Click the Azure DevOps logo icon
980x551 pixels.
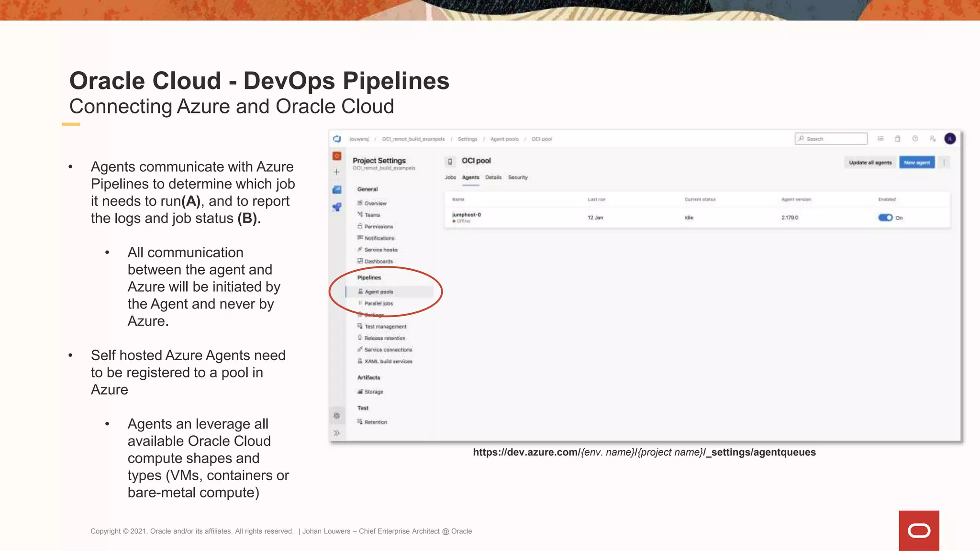(337, 139)
